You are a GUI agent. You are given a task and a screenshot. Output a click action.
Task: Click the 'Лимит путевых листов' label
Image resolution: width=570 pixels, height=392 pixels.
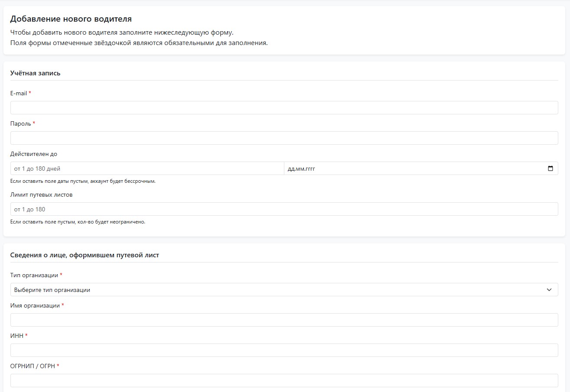[42, 195]
